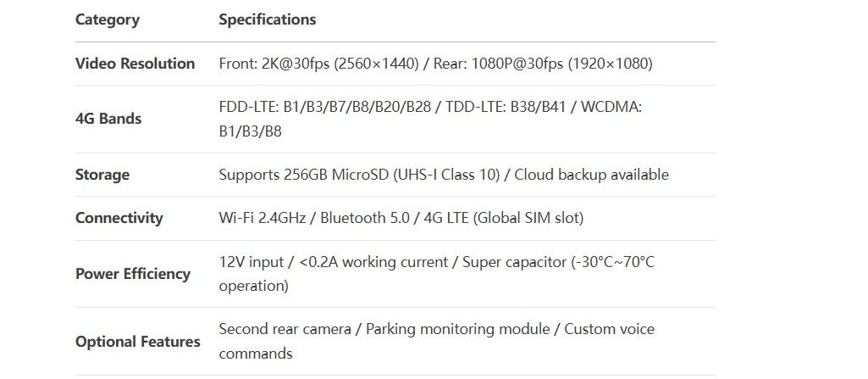
Task: Click the Category column header
Action: [108, 20]
